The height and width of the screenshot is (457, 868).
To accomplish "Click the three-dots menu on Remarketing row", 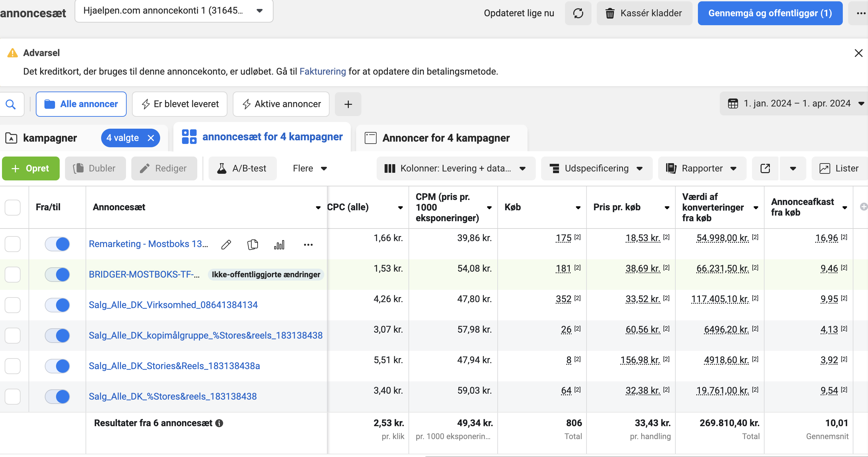I will [x=308, y=244].
